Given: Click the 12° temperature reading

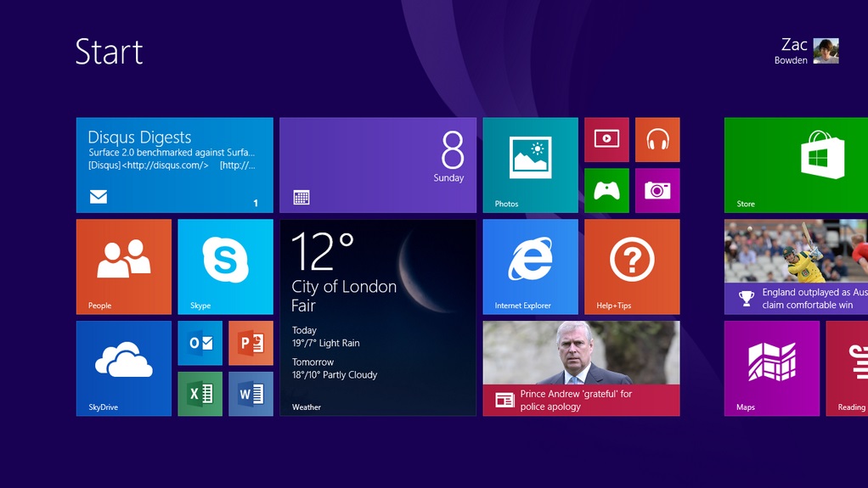Looking at the screenshot, I should [x=323, y=250].
